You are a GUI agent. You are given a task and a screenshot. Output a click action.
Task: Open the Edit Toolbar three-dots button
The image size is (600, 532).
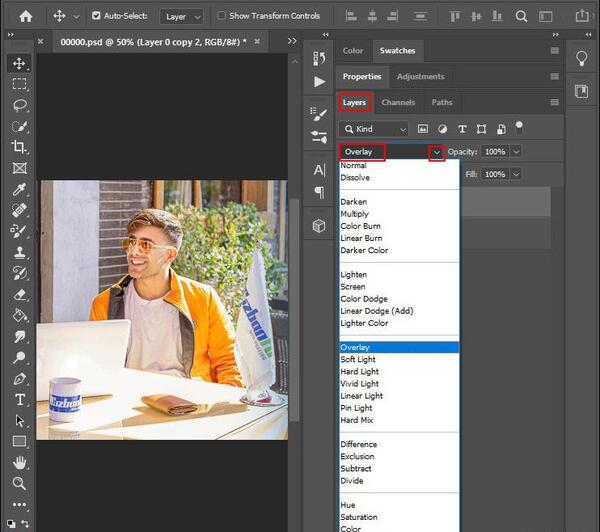[19, 504]
